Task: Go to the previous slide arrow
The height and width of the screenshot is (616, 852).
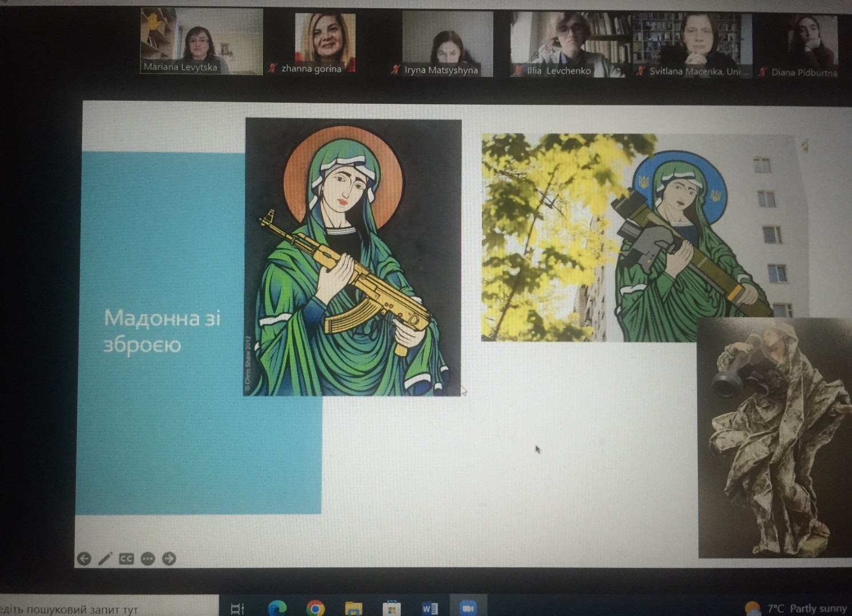Action: (84, 558)
